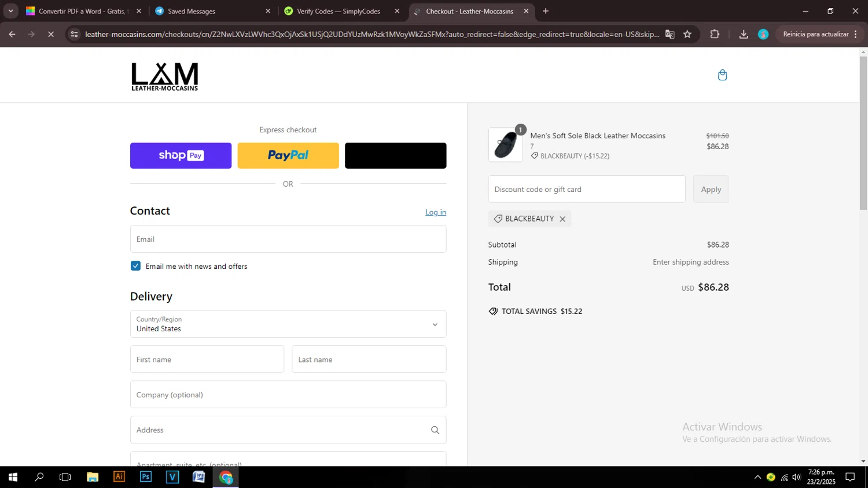Viewport: 868px width, 488px height.
Task: Click the address search magnifier icon
Action: coord(435,430)
